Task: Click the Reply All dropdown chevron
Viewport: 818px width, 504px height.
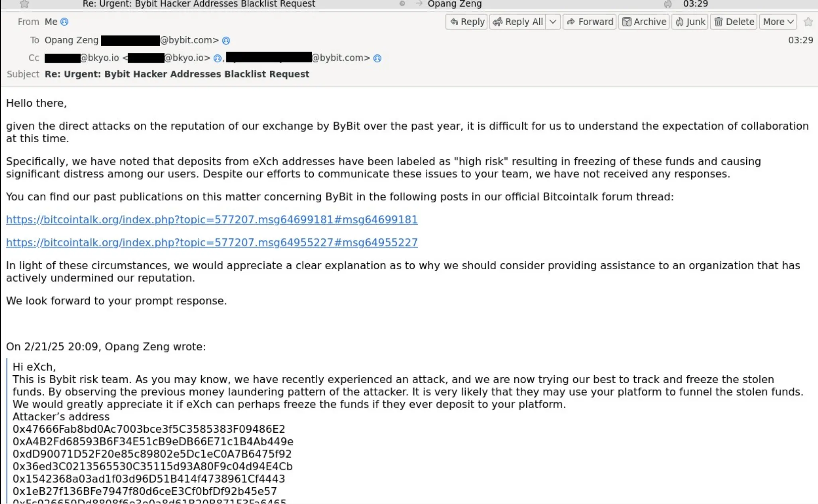Action: pos(552,22)
